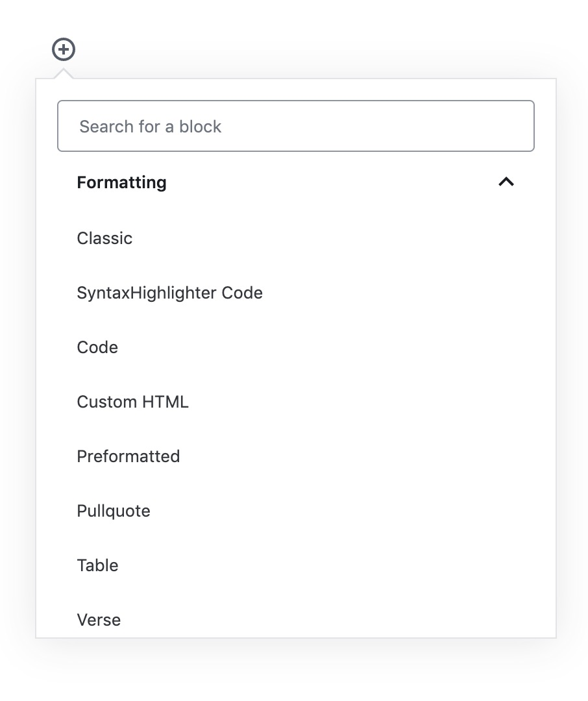Image resolution: width=588 pixels, height=701 pixels.
Task: Select the Classic block
Action: (x=104, y=238)
